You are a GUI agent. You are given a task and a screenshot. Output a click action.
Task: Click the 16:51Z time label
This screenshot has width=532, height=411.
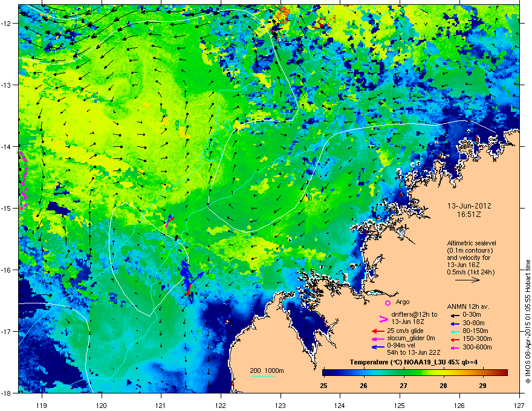(x=469, y=215)
